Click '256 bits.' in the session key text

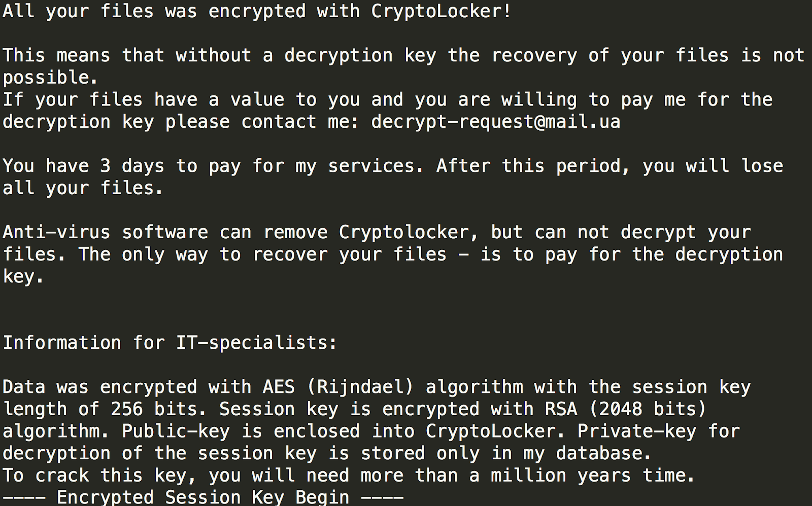159,409
